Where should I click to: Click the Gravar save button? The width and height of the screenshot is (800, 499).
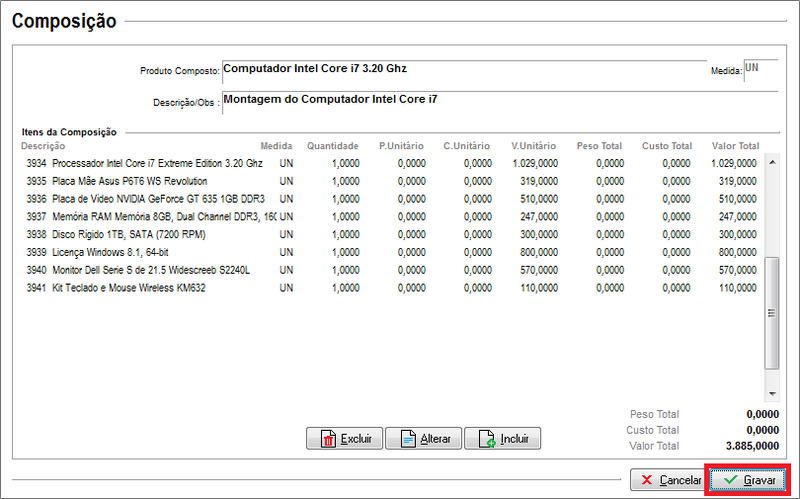[750, 480]
